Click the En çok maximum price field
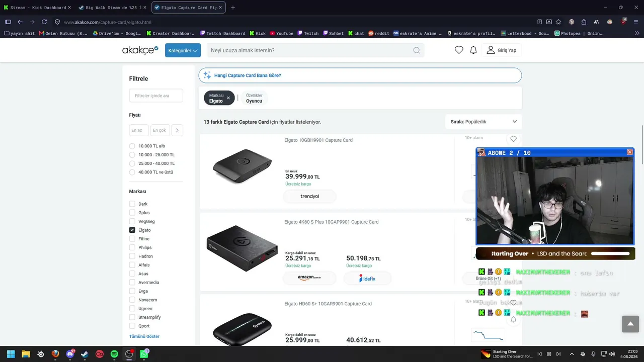 coord(160,130)
